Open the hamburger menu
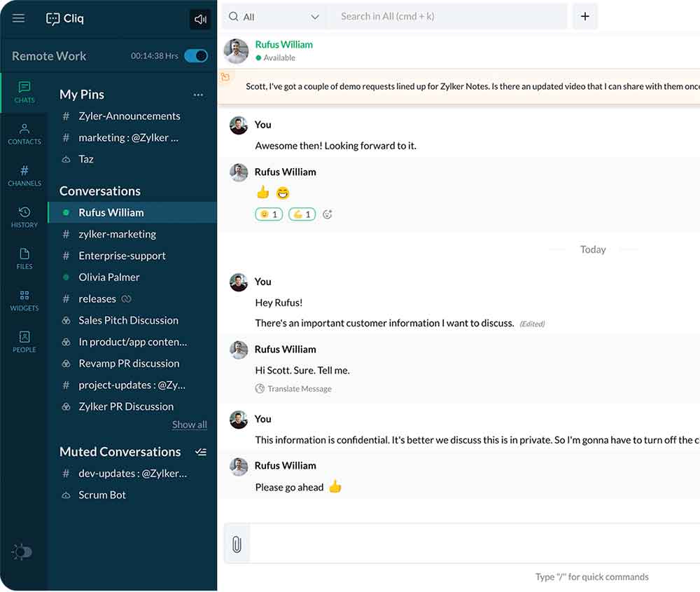700x592 pixels. click(x=18, y=18)
